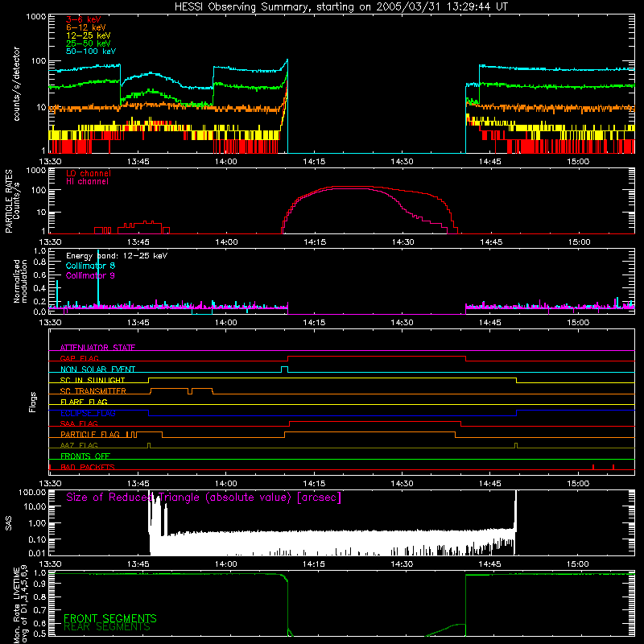
Task: Click the BAD PACKETS flag label
Action: [88, 467]
